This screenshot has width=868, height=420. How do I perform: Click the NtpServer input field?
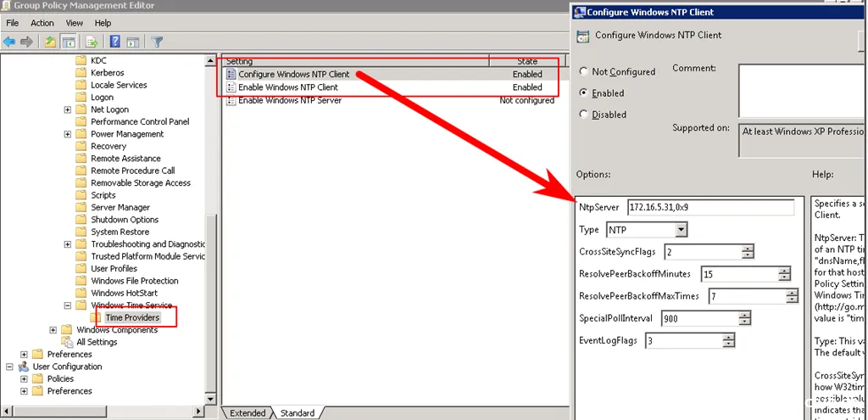710,208
